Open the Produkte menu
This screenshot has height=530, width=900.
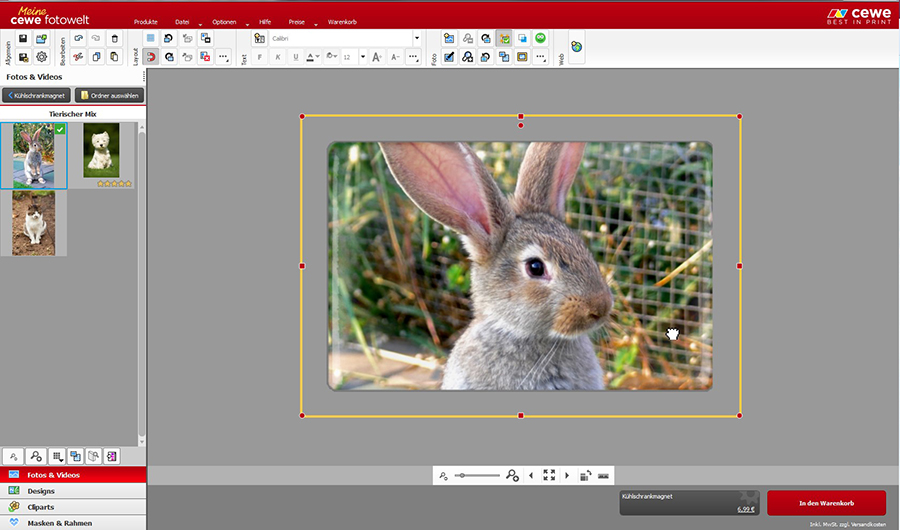(146, 21)
